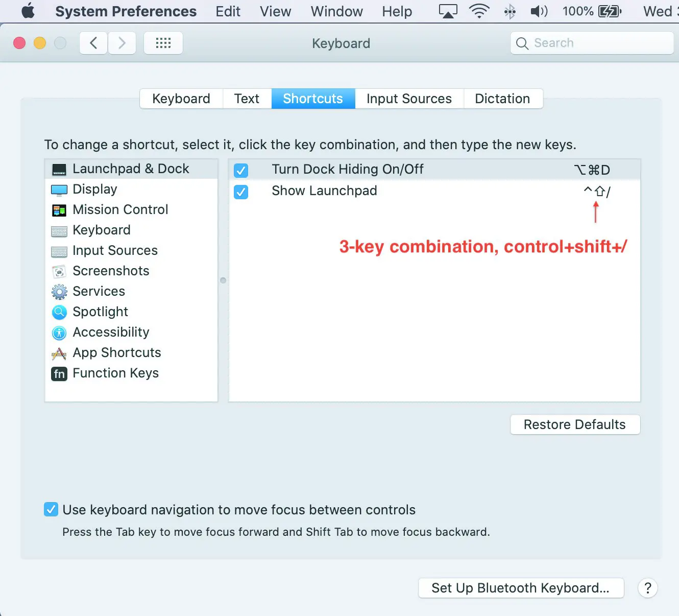Select the Display shortcut category
Screen dimensions: 679x616
[x=132, y=189]
